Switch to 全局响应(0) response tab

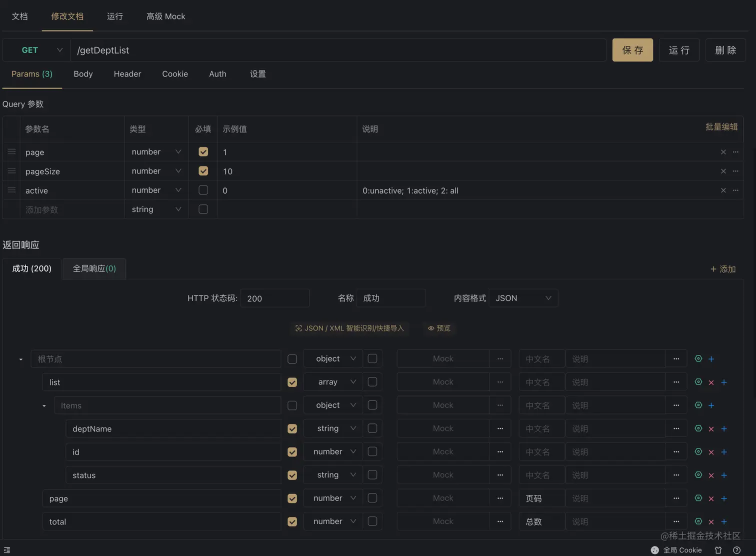coord(94,268)
